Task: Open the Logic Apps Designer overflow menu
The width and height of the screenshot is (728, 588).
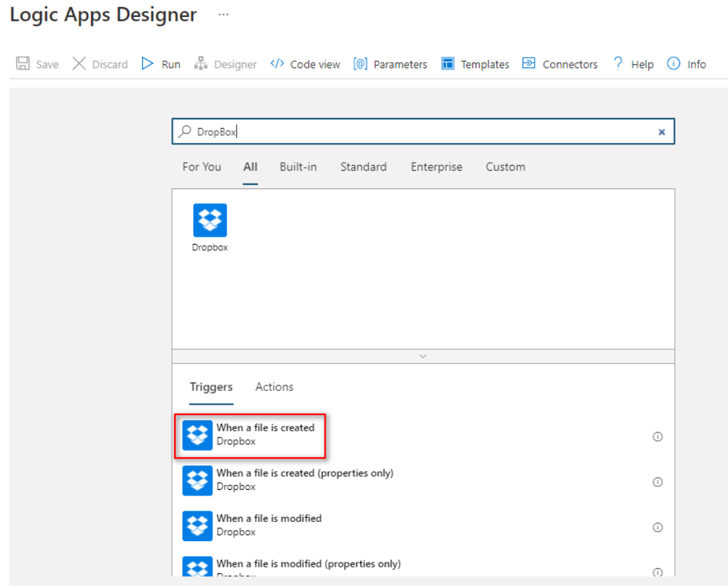Action: pos(223,14)
